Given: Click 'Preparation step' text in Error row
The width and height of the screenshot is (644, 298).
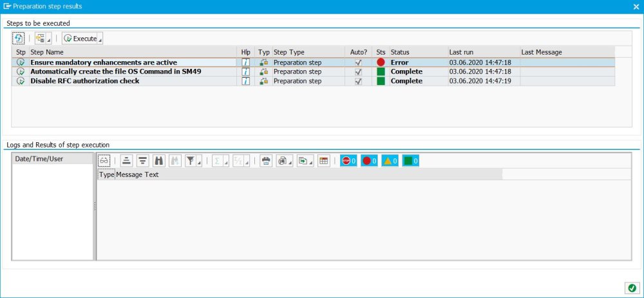Looking at the screenshot, I should 298,62.
